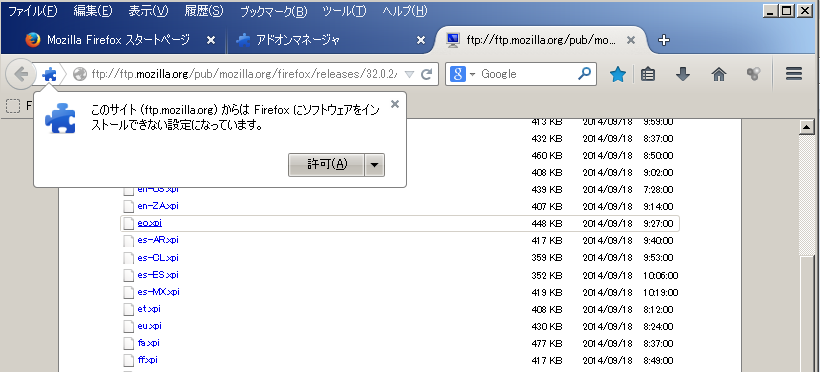This screenshot has height=372, width=820.
Task: Open the URL history dropdown arrow
Action: (x=409, y=74)
